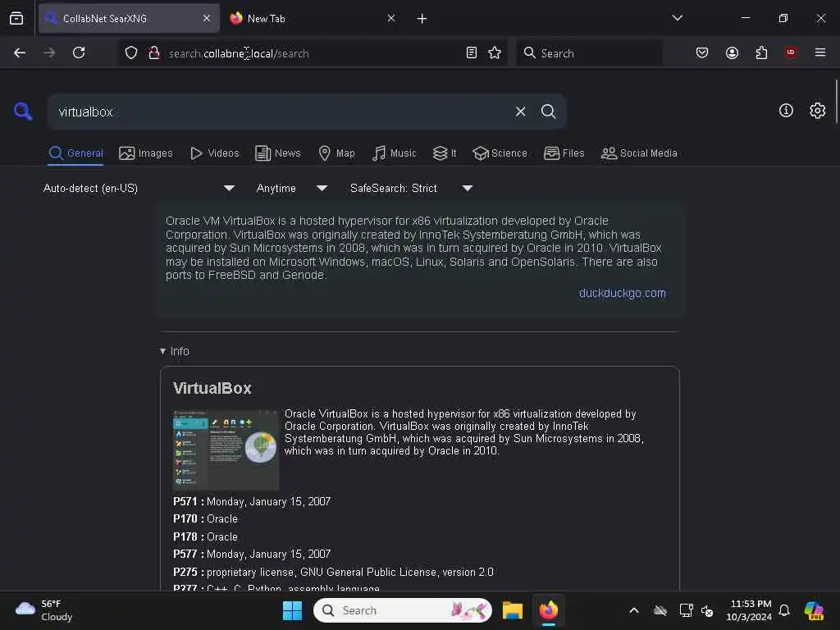Bookmark this page with the star
Viewport: 840px width, 630px height.
pyautogui.click(x=495, y=52)
